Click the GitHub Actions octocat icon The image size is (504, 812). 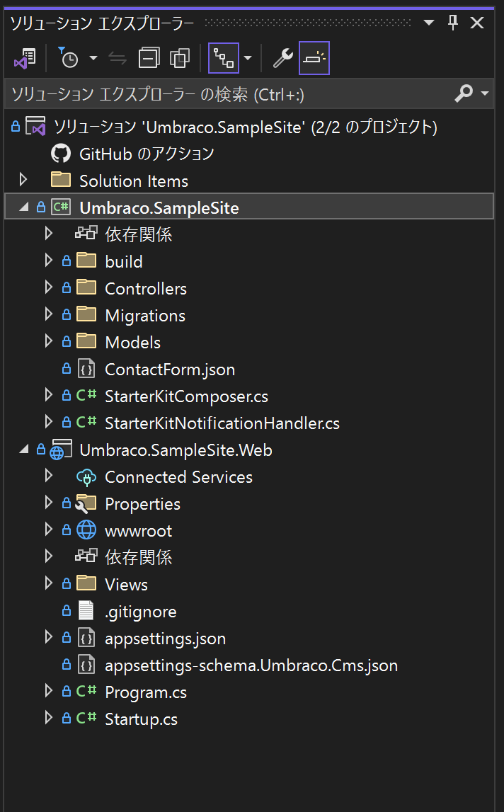click(61, 154)
